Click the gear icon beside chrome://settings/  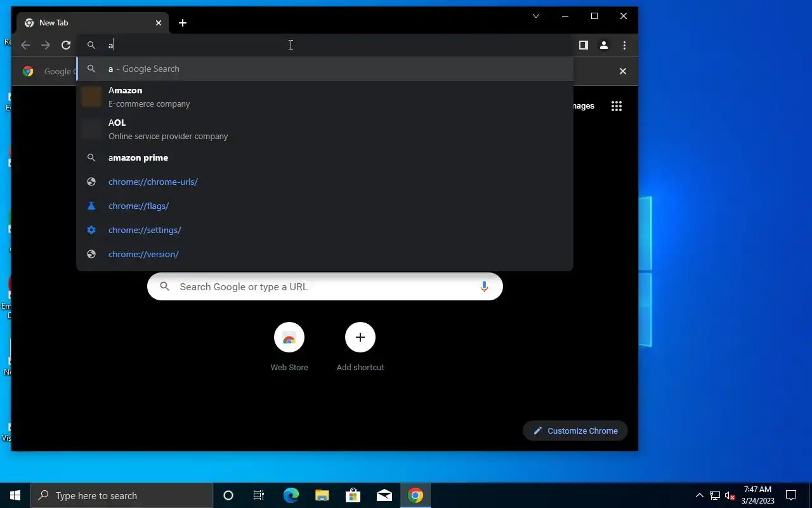coord(91,230)
